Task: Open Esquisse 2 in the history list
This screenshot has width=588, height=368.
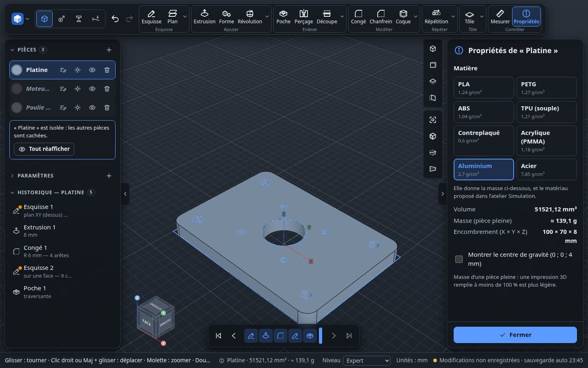Action: (62, 272)
